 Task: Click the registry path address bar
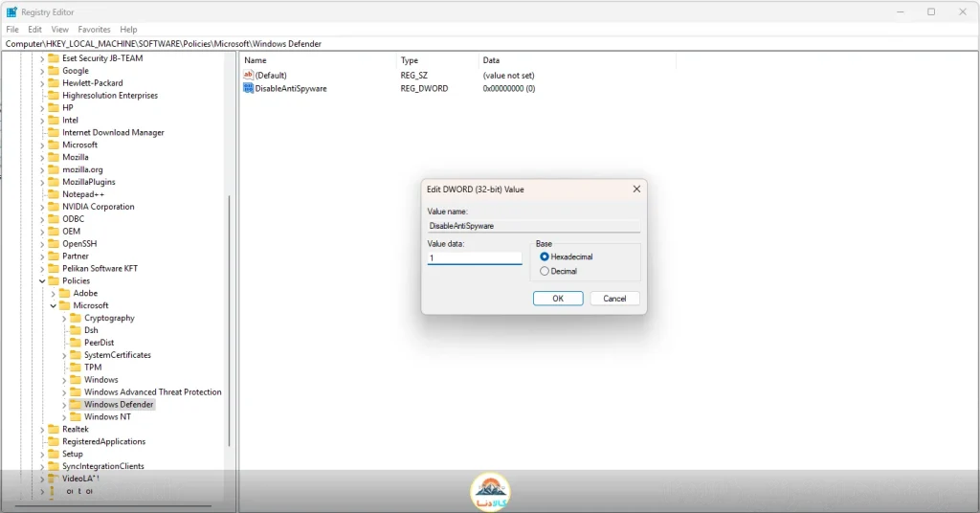click(490, 44)
